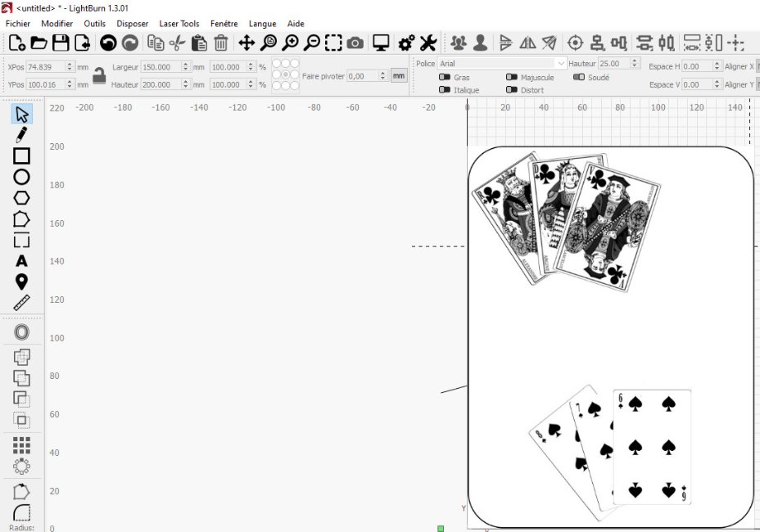760x532 pixels.
Task: Click the YPos spinner arrows
Action: click(x=70, y=84)
